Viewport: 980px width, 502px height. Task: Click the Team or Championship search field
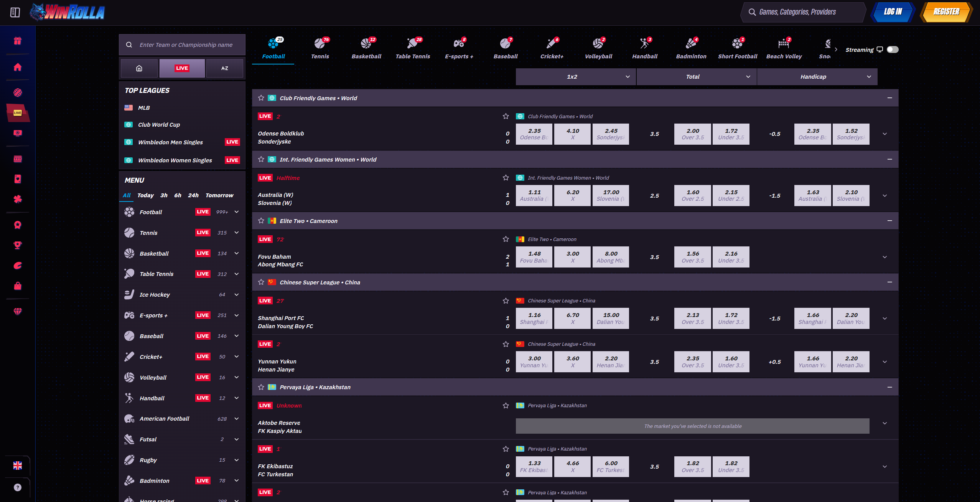(x=182, y=45)
